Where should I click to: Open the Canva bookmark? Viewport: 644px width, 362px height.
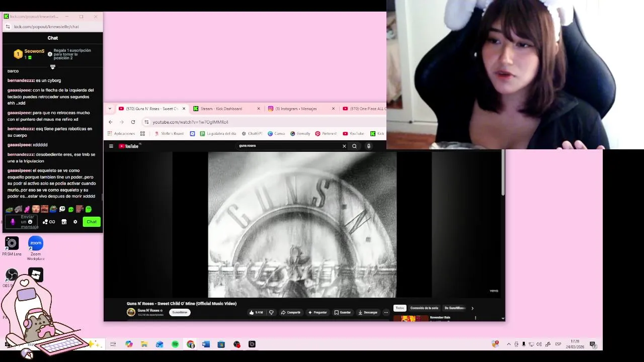(x=276, y=134)
